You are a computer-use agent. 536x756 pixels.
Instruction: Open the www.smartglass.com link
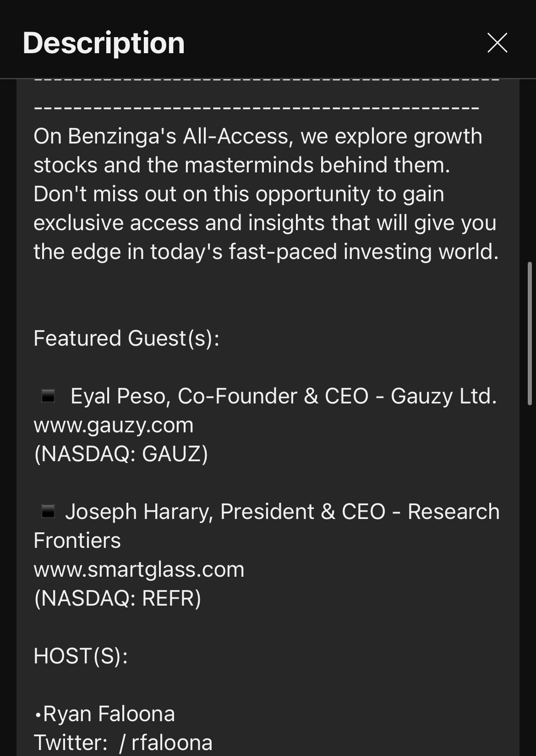pyautogui.click(x=139, y=569)
